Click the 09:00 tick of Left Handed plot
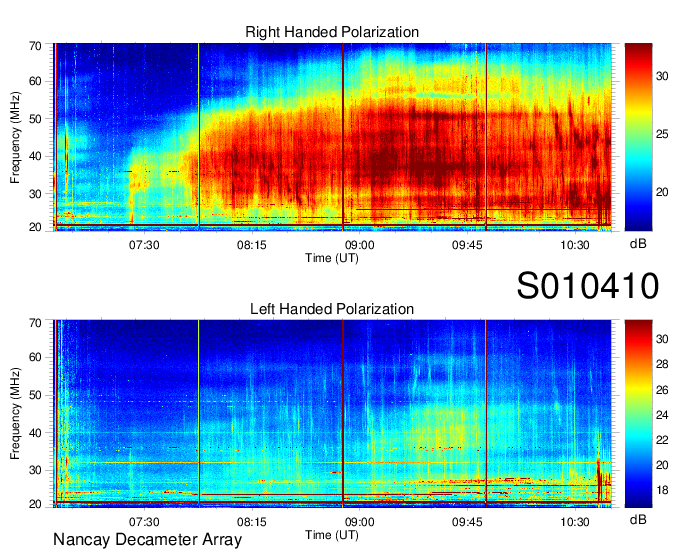Viewport: 680px width, 552px height. coord(360,522)
